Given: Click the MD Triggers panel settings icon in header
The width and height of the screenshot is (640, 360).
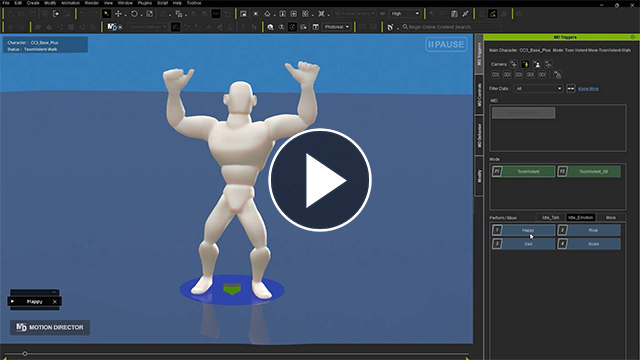Looking at the screenshot, I should click(633, 37).
